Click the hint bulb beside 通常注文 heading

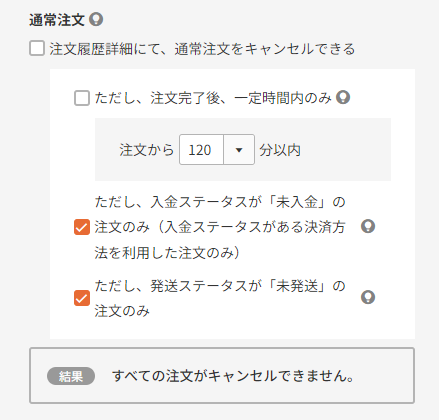(x=96, y=20)
